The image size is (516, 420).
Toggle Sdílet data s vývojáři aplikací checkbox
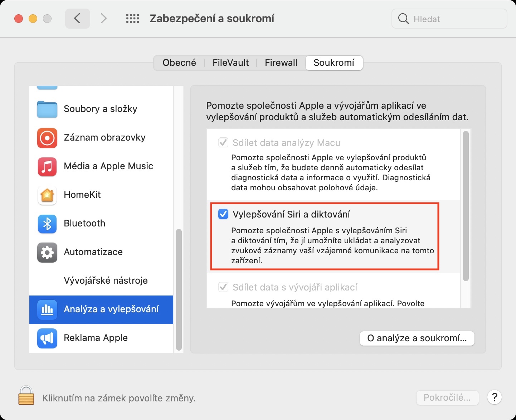(x=223, y=287)
